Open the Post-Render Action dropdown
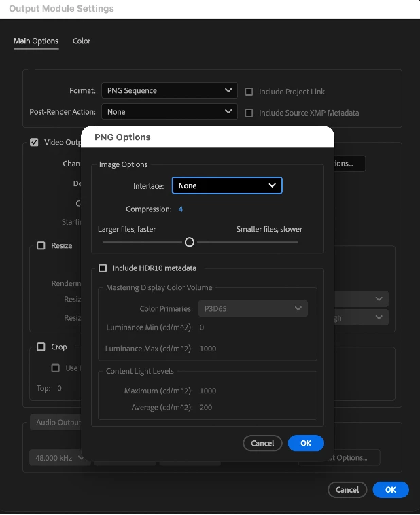 click(169, 111)
